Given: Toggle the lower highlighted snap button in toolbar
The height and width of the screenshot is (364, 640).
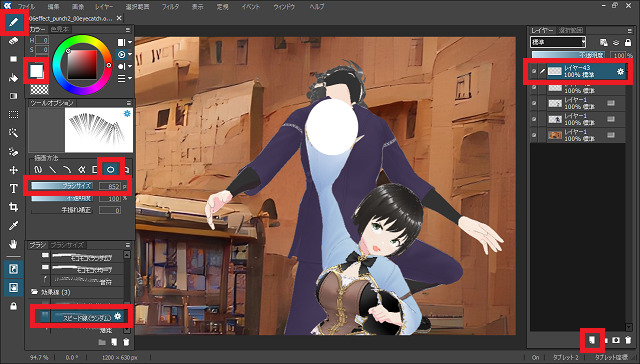Looking at the screenshot, I should tap(13, 288).
